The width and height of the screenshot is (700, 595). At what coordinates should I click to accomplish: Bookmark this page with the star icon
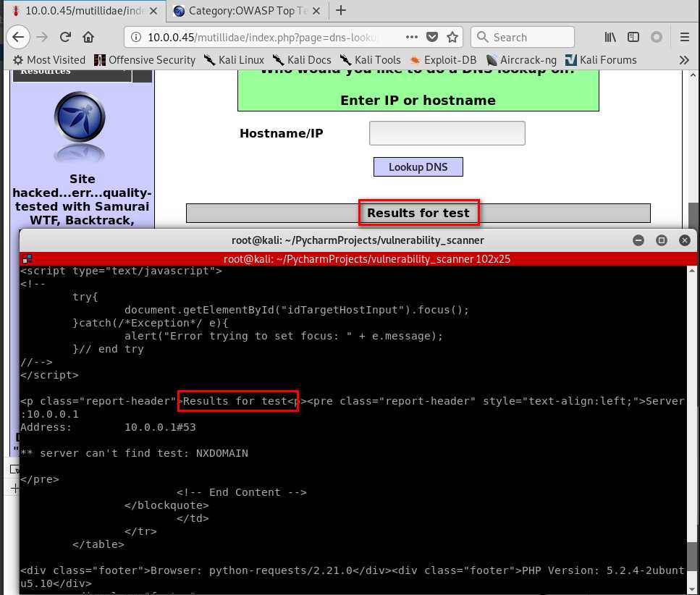(x=452, y=37)
